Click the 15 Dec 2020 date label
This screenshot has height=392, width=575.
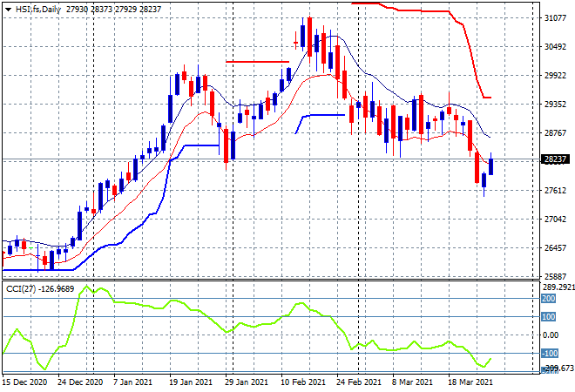click(25, 382)
